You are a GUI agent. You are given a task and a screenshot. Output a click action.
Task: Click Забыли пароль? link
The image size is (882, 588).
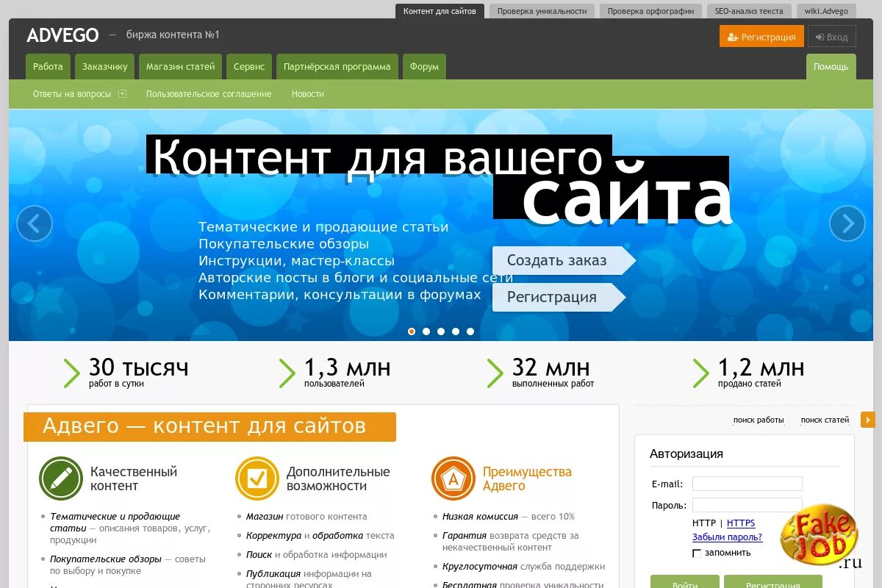728,537
